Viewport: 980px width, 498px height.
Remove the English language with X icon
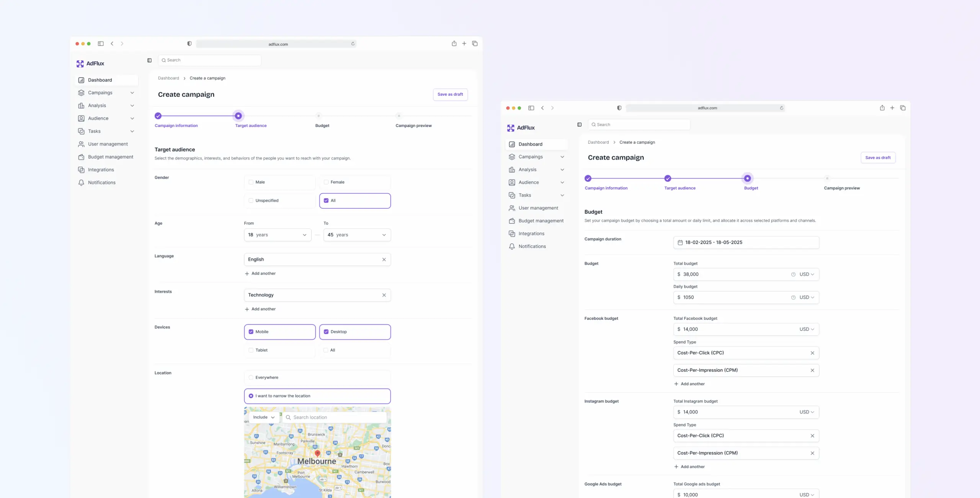[384, 260]
